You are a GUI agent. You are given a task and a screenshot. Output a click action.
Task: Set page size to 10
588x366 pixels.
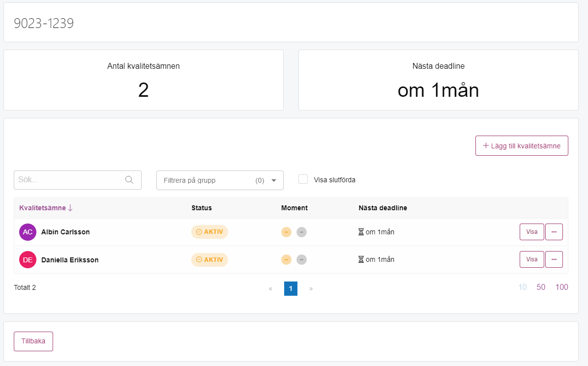click(x=523, y=287)
